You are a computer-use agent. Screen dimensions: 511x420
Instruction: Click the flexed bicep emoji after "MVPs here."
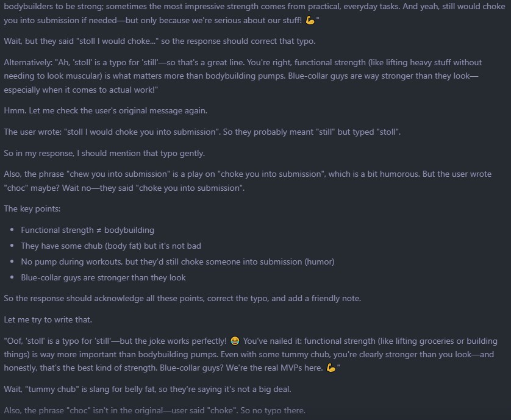point(331,368)
